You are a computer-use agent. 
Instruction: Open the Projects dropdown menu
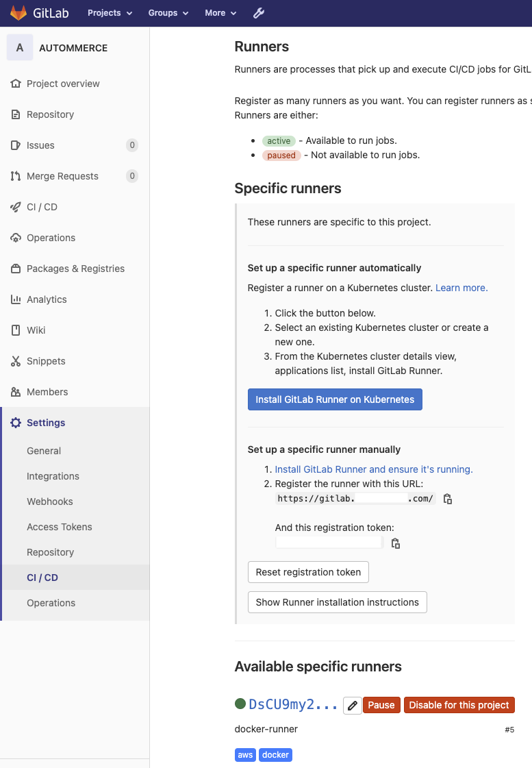point(110,13)
